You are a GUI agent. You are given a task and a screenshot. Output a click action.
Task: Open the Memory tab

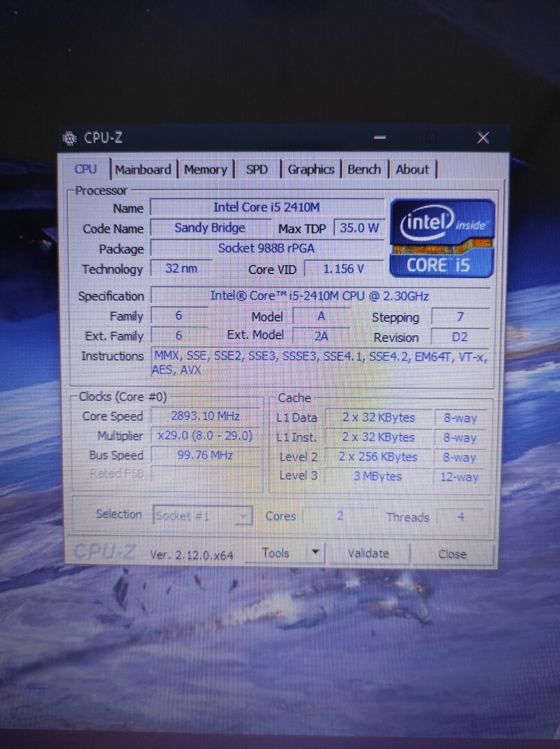tap(206, 170)
